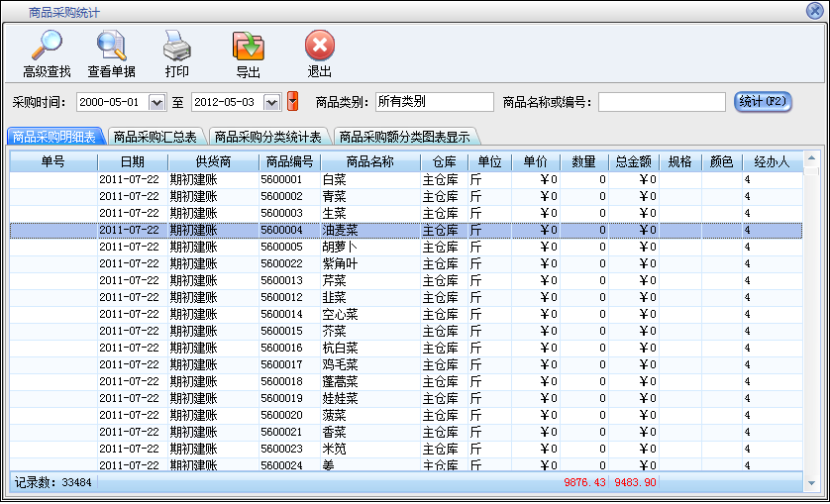Switch to the 商品采购汇总表 tab

(155, 137)
